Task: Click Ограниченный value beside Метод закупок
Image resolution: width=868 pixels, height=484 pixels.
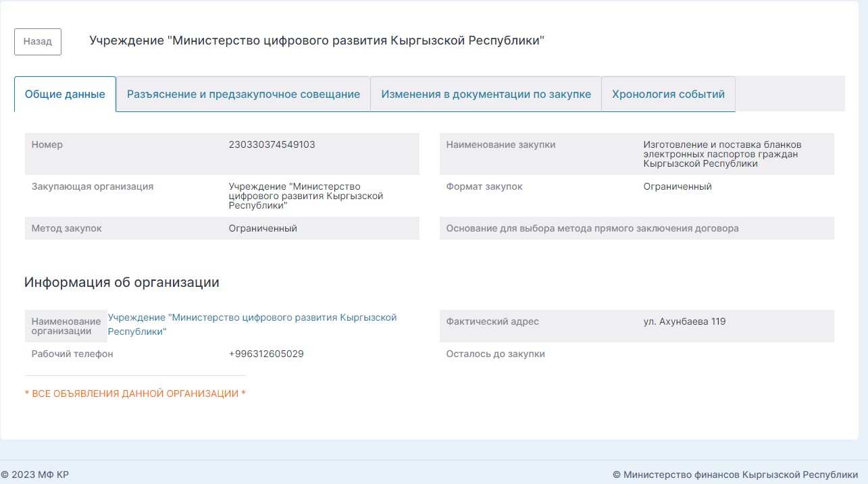Action: coord(263,229)
